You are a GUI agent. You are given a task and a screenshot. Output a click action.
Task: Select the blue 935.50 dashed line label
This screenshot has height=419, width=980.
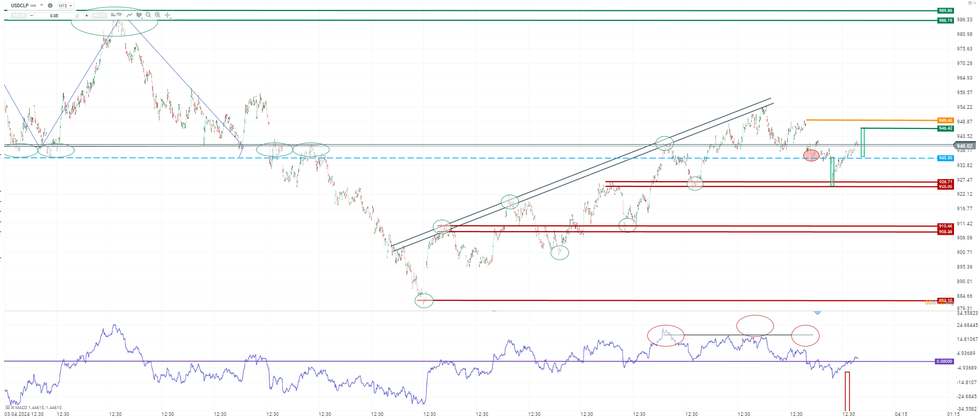[945, 158]
